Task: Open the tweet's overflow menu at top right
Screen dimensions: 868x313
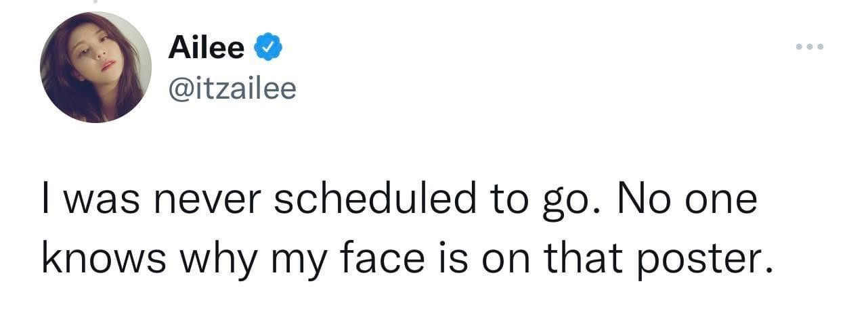Action: click(x=809, y=47)
